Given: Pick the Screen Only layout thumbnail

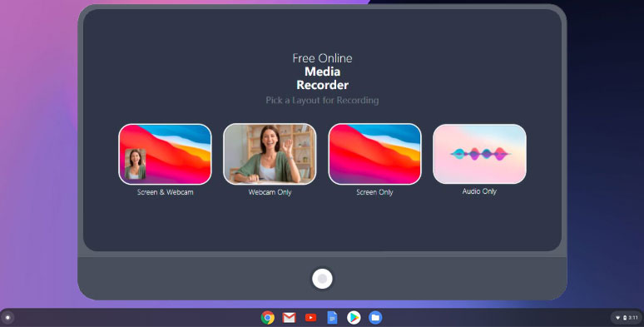Looking at the screenshot, I should [x=375, y=154].
